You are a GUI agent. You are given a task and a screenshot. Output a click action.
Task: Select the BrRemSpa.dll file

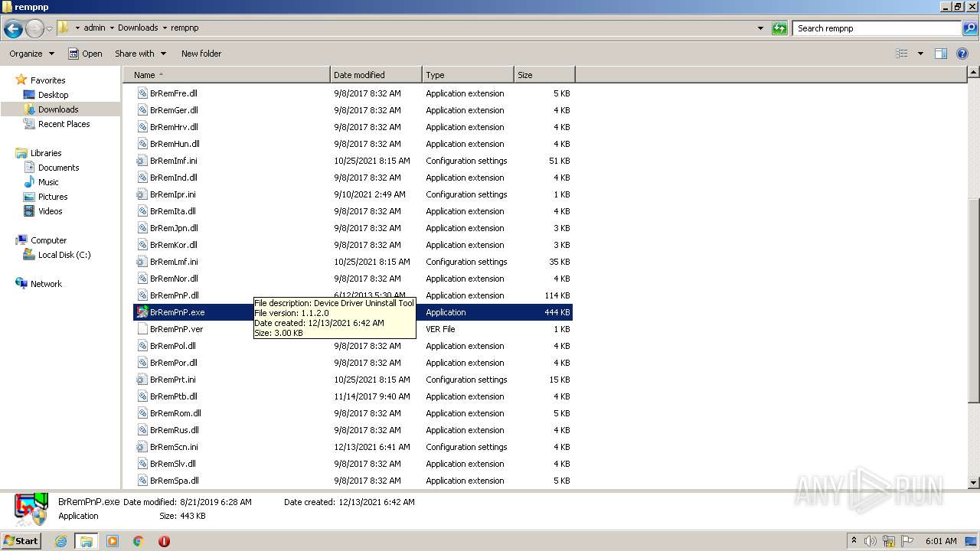point(353,481)
